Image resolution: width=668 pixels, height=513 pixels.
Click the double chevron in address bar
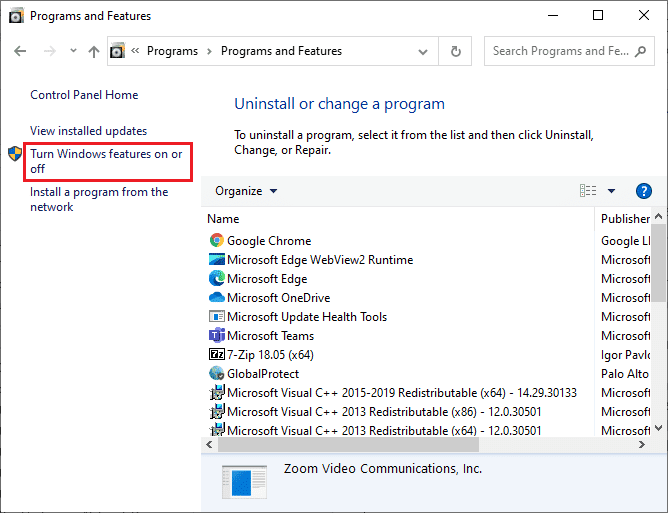(135, 51)
